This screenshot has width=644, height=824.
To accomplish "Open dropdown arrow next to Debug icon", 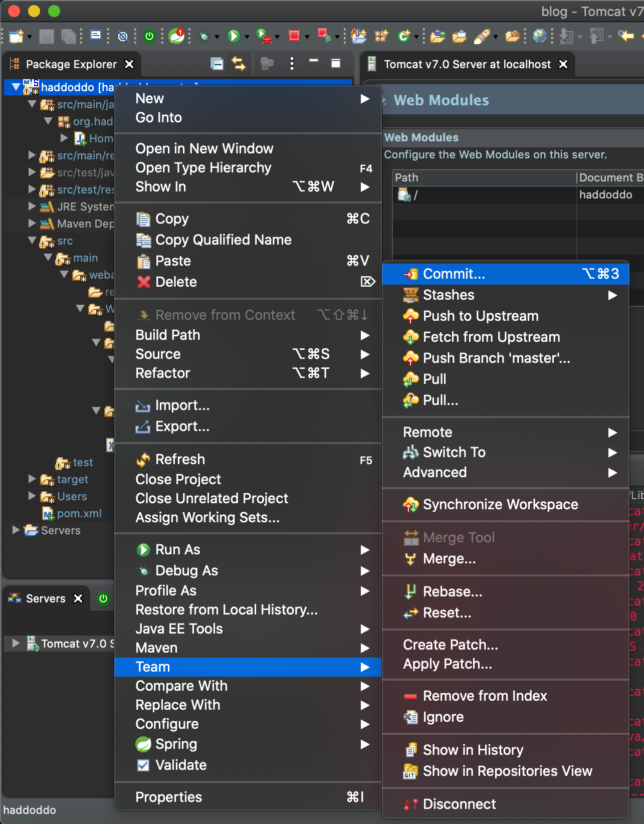I will tap(217, 37).
